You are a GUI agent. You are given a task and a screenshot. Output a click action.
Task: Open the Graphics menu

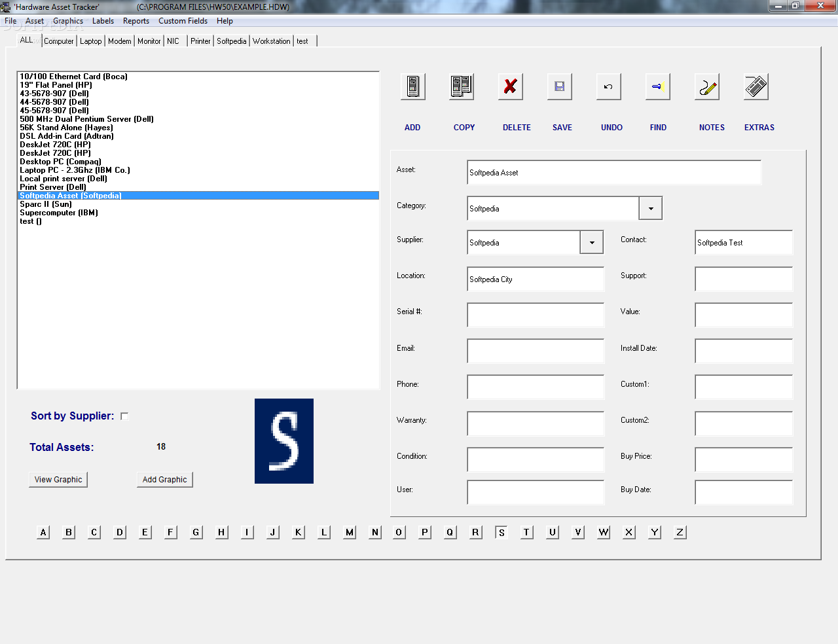tap(68, 21)
